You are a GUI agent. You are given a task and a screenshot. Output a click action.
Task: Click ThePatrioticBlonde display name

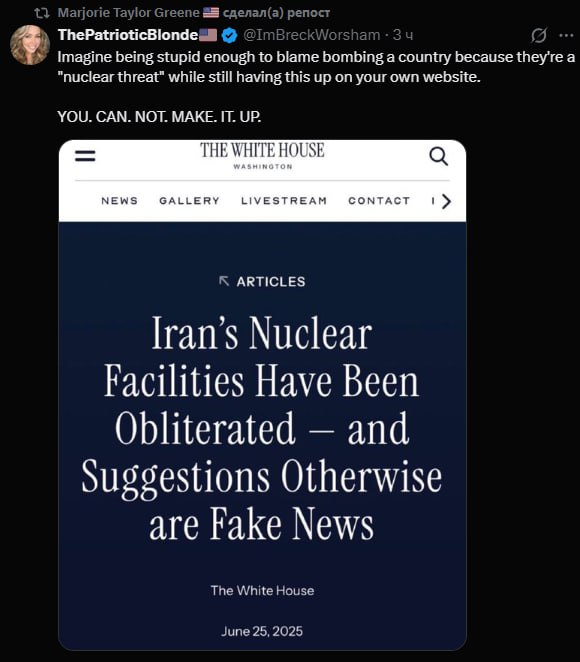pyautogui.click(x=128, y=35)
